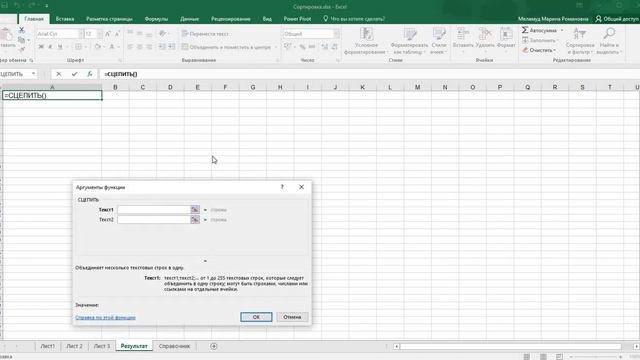
Task: Click the Sort and Filter icon
Action: click(x=580, y=34)
